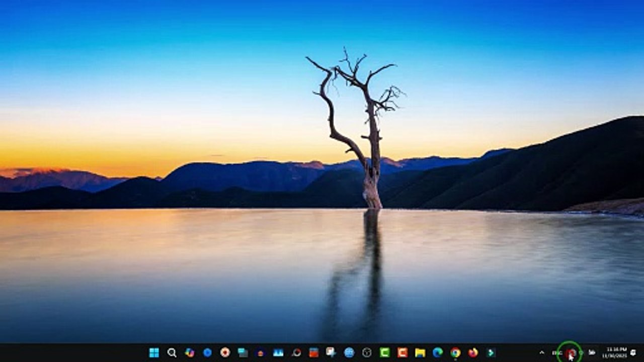Open the blue circle app beside Copilot
Image resolution: width=644 pixels, height=362 pixels.
coord(207,352)
